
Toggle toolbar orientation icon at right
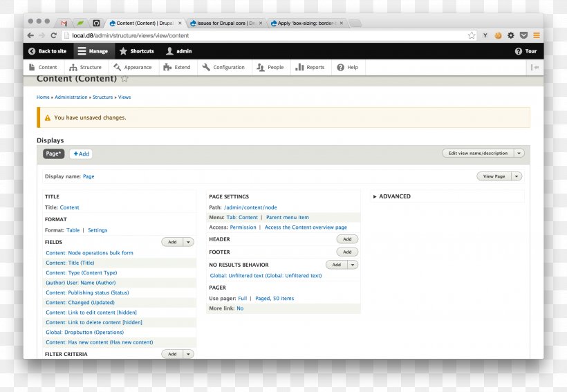click(535, 67)
